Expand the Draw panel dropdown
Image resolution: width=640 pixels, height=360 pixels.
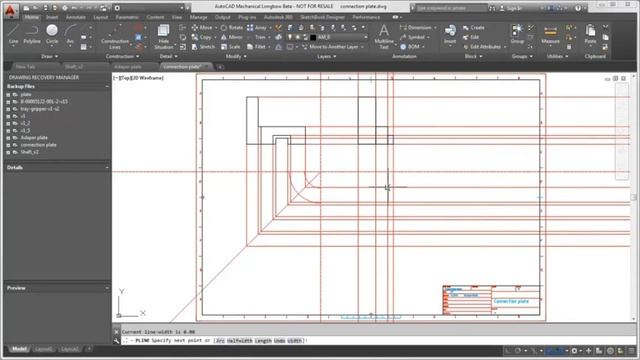click(x=49, y=56)
